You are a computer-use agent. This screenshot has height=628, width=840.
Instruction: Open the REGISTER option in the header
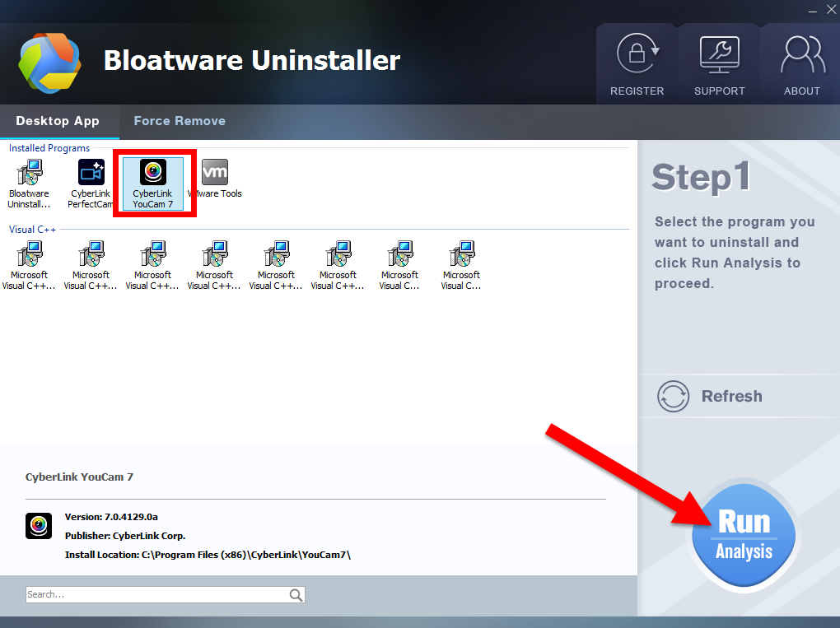point(637,65)
